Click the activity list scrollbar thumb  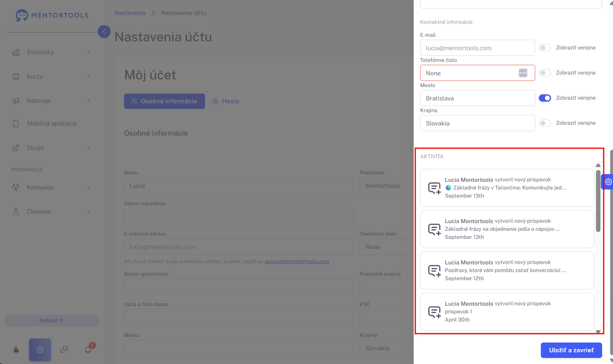pyautogui.click(x=598, y=201)
